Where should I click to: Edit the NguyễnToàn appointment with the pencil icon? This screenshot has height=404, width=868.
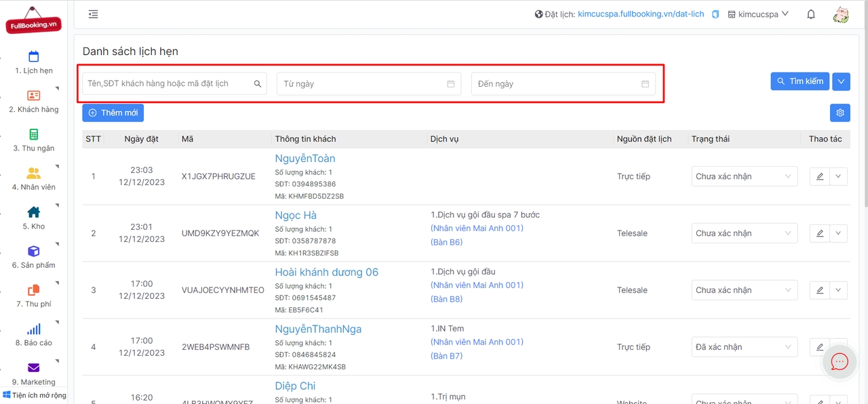pos(819,176)
